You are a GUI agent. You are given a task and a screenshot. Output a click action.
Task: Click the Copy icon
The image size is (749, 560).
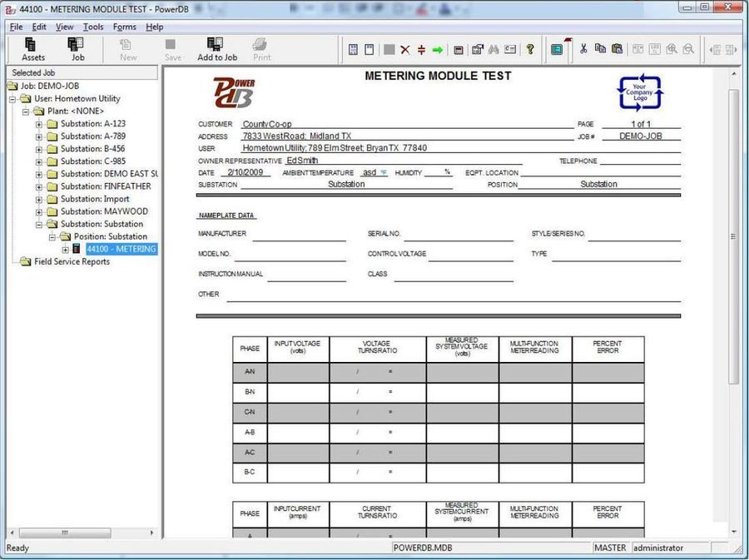[x=601, y=50]
